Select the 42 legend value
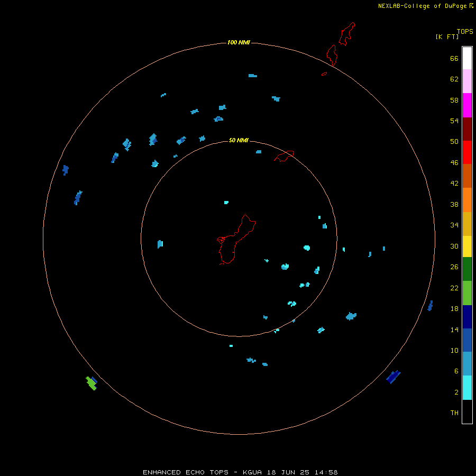The image size is (476, 476). pos(454,184)
